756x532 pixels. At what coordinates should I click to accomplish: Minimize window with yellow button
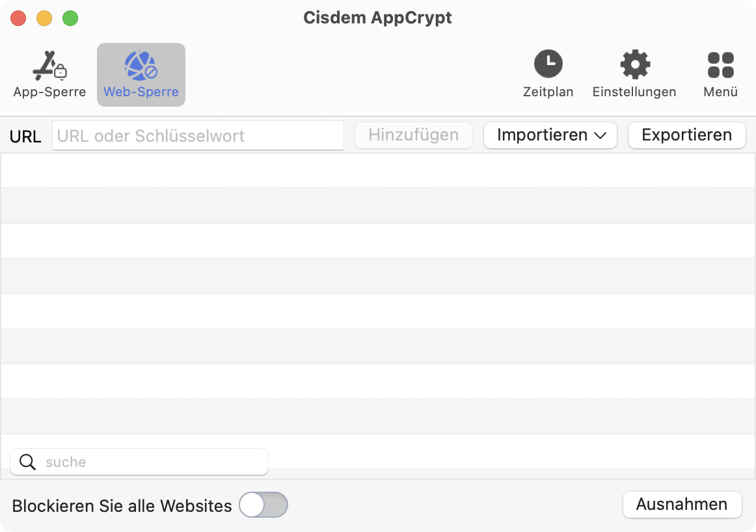44,18
